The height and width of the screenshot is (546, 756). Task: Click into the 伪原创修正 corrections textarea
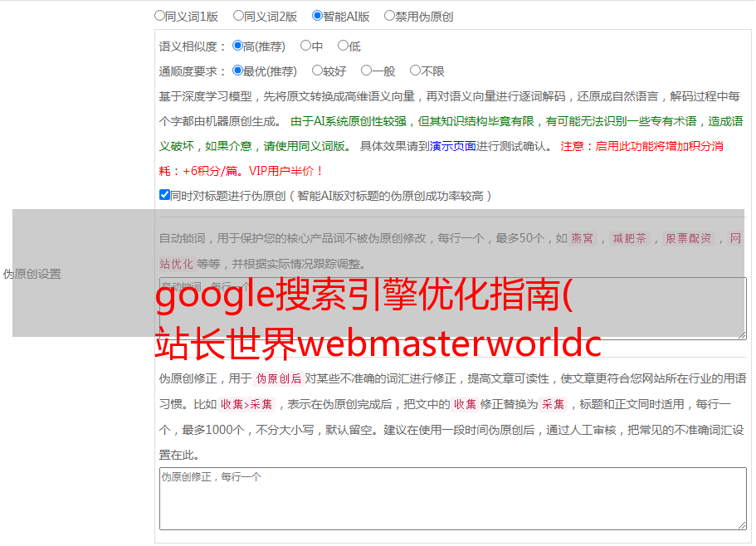point(453,499)
